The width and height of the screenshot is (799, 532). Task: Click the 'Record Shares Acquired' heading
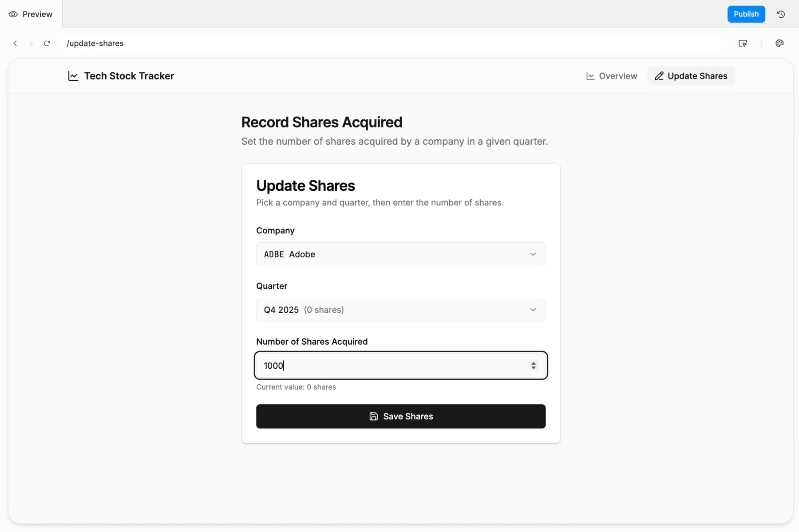point(322,122)
